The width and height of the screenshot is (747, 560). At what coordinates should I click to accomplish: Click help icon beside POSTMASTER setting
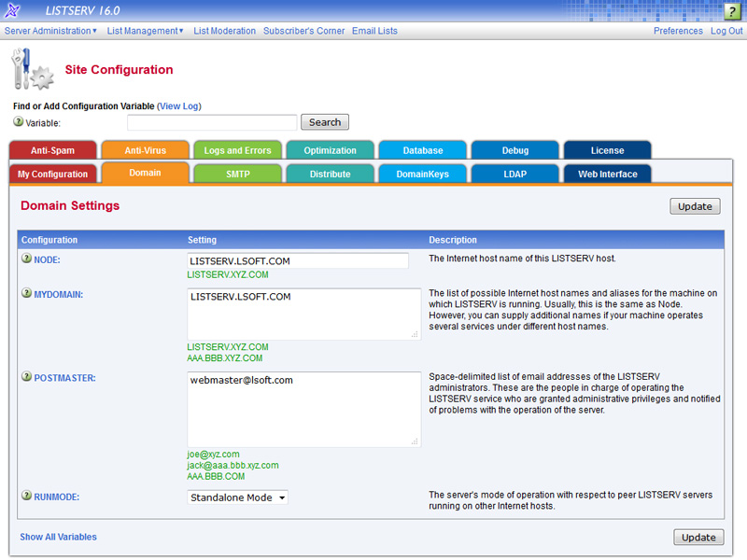27,377
